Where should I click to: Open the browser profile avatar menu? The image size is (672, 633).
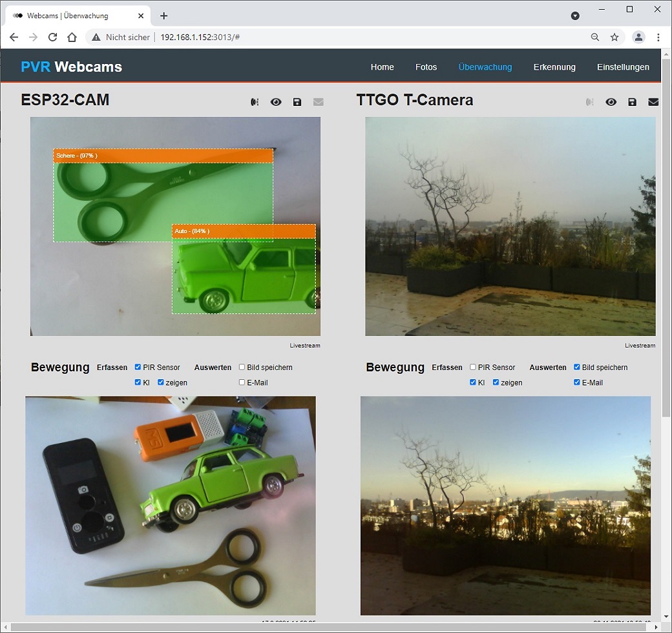[x=638, y=37]
